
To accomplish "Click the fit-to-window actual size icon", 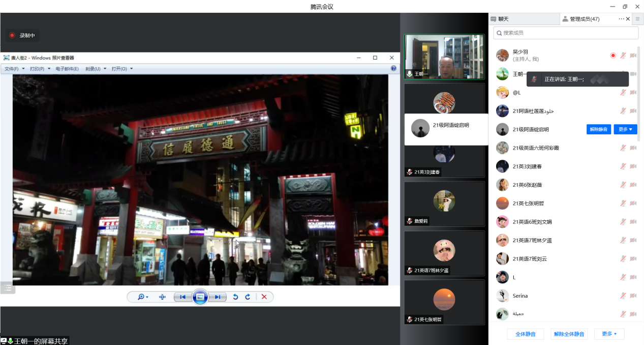I will tap(162, 297).
